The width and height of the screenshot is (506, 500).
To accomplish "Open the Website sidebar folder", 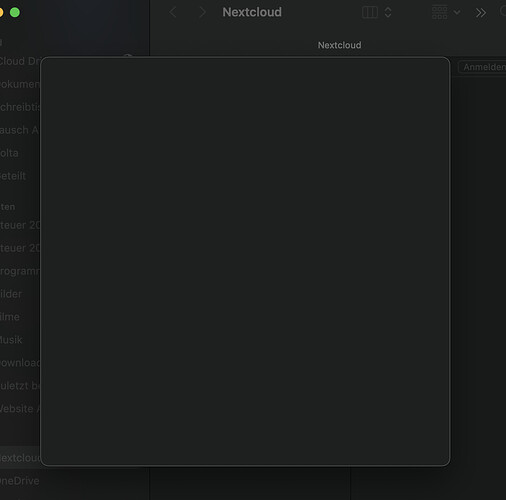I will pyautogui.click(x=20, y=409).
